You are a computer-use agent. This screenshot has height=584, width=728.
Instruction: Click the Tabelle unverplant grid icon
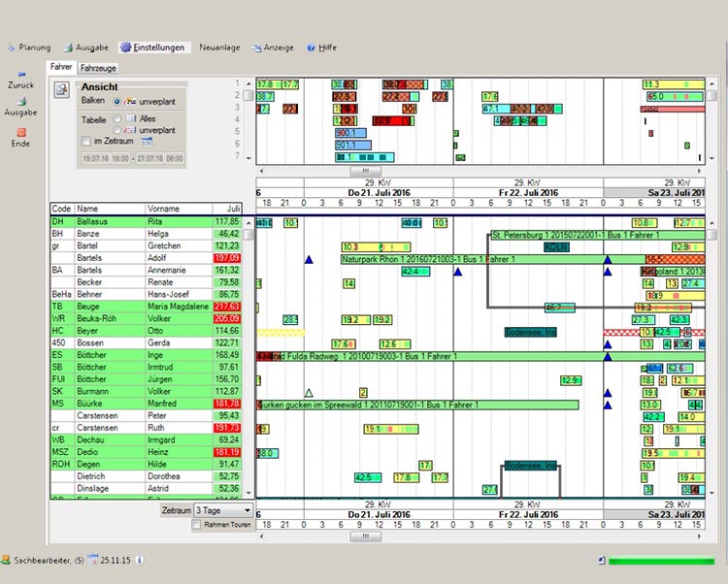coord(131,130)
